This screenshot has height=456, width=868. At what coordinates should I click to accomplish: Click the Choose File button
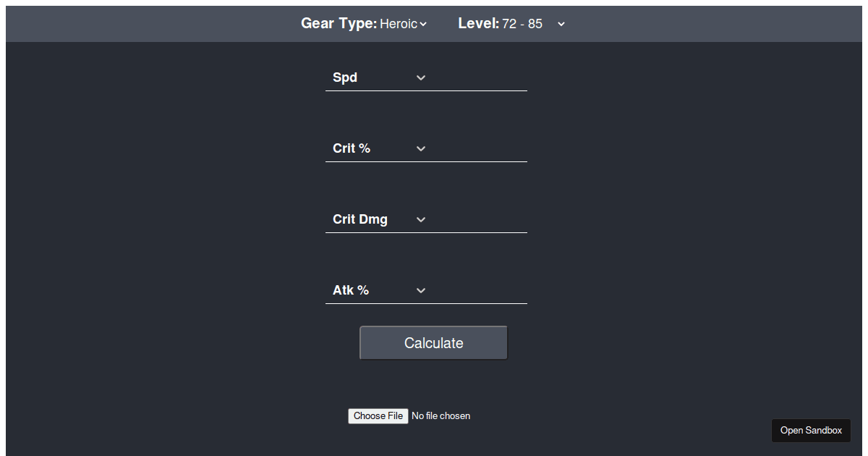tap(378, 415)
